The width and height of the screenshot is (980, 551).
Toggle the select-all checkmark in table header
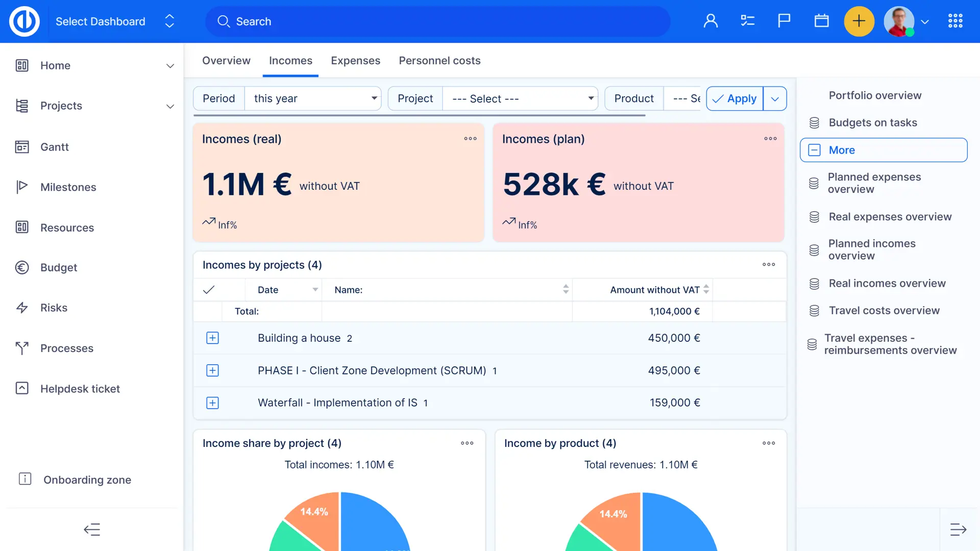[x=209, y=290]
